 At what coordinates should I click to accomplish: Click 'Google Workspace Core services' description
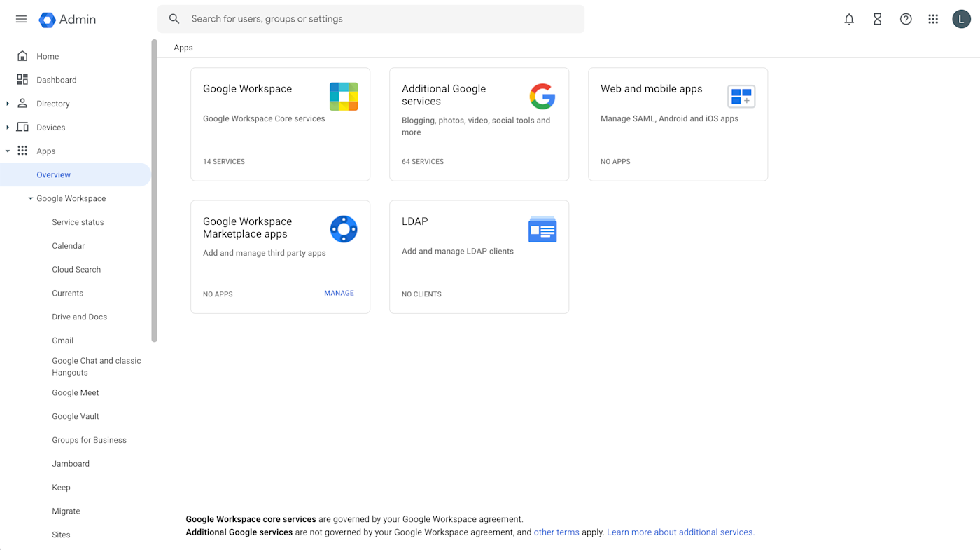point(264,118)
